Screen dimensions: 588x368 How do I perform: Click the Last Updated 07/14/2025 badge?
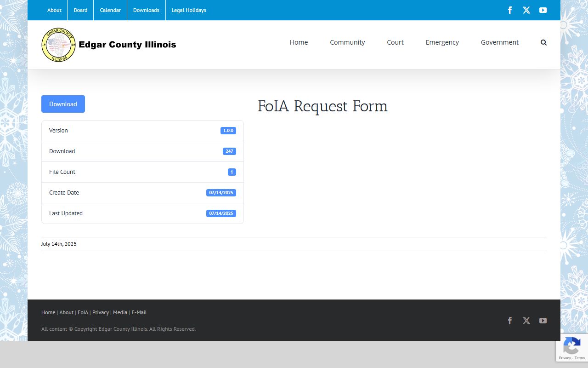coord(221,213)
